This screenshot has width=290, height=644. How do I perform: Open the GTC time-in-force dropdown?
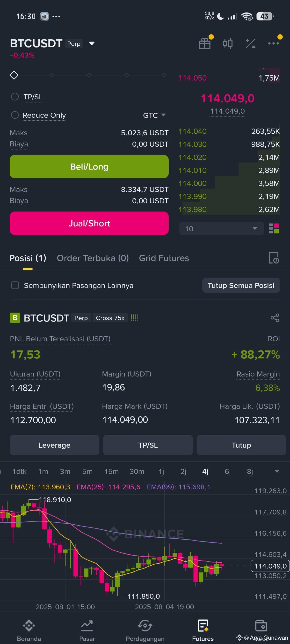point(154,115)
